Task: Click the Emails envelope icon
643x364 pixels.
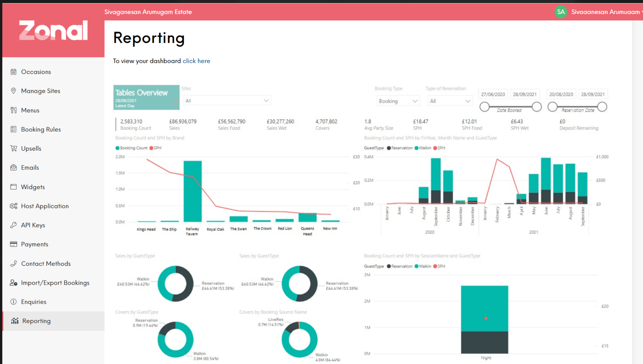Action: [x=13, y=168]
